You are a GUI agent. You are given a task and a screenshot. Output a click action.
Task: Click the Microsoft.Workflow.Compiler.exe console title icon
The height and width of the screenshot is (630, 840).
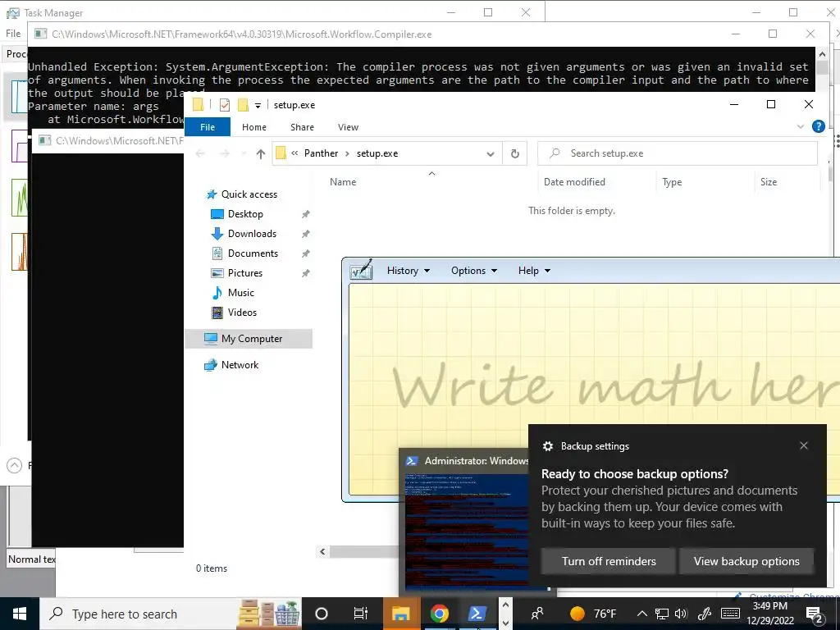tap(41, 34)
